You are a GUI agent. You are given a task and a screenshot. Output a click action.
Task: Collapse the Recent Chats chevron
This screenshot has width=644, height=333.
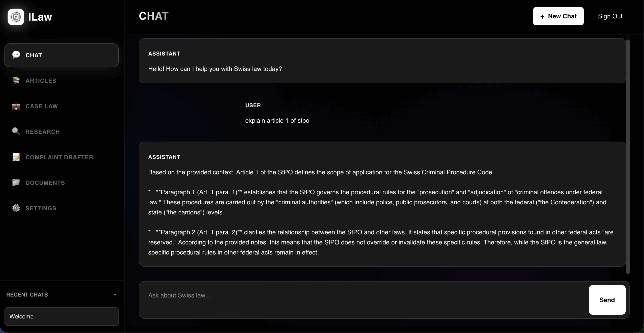pyautogui.click(x=115, y=295)
